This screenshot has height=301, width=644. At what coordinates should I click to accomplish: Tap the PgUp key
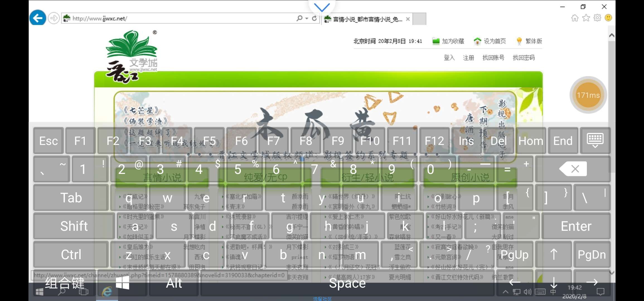tap(515, 254)
